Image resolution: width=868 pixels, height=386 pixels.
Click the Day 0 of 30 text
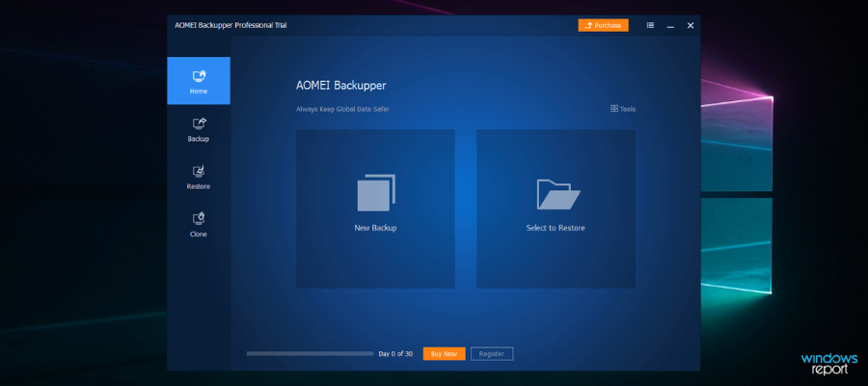(395, 354)
